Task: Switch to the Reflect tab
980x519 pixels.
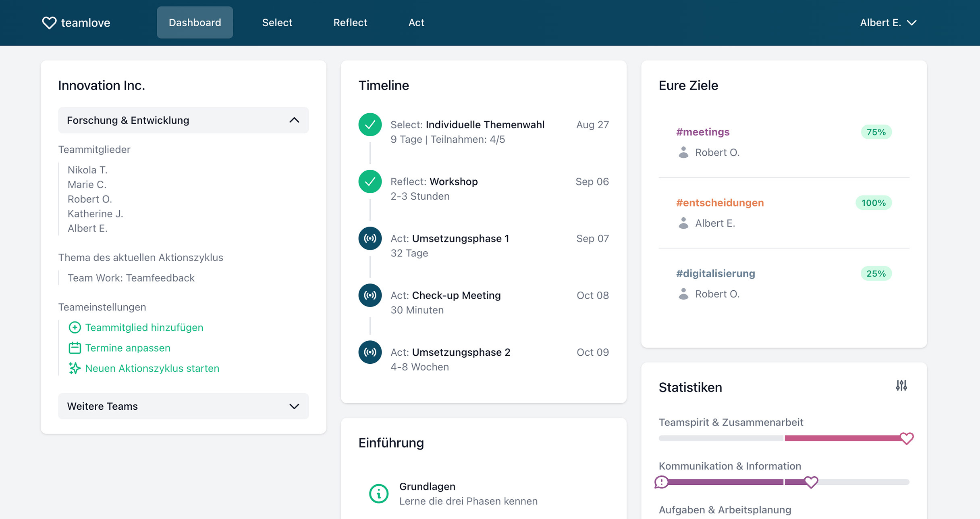Action: (350, 22)
